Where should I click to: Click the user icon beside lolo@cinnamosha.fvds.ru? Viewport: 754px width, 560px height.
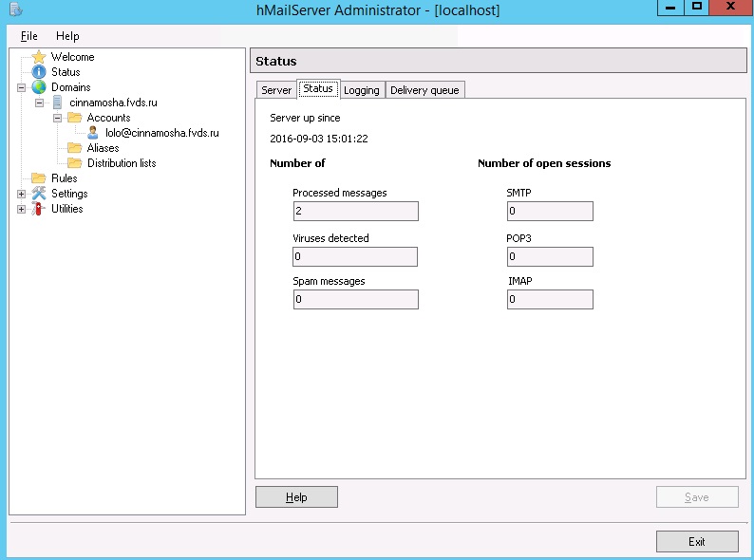point(93,133)
